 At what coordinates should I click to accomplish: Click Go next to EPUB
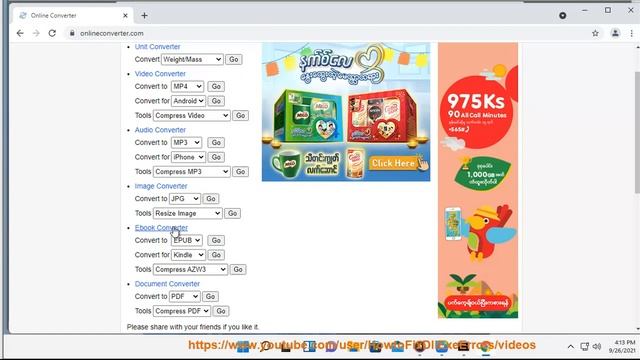tap(216, 240)
